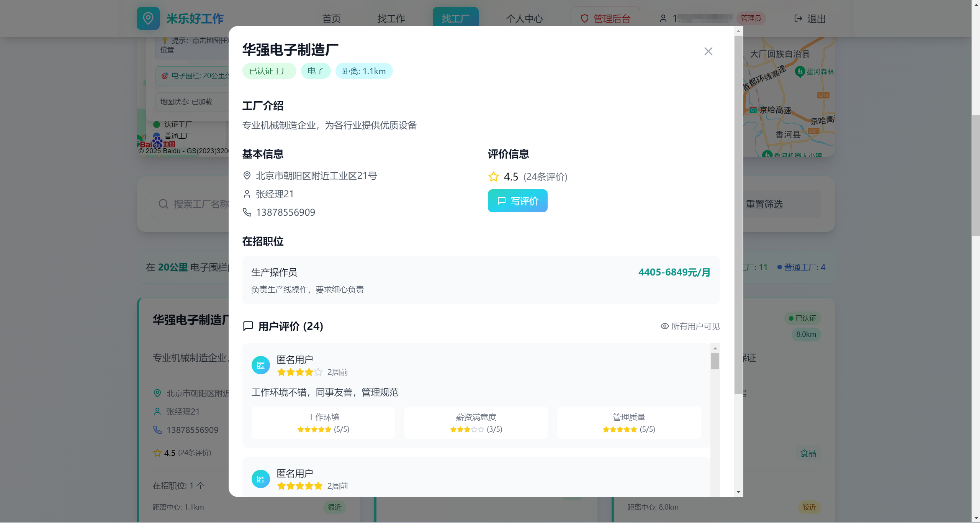The height and width of the screenshot is (523, 980).
Task: Close the factory detail dialog
Action: [x=708, y=51]
